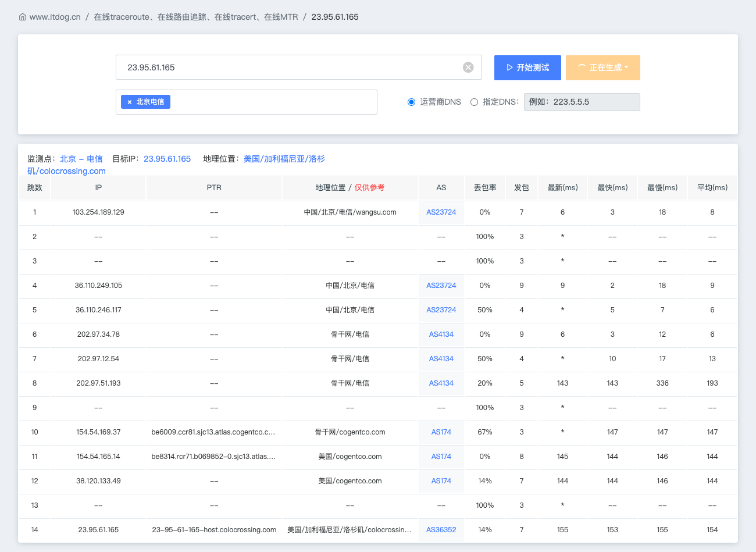Image resolution: width=756 pixels, height=552 pixels.
Task: Click the 丢包率 column header
Action: click(485, 188)
